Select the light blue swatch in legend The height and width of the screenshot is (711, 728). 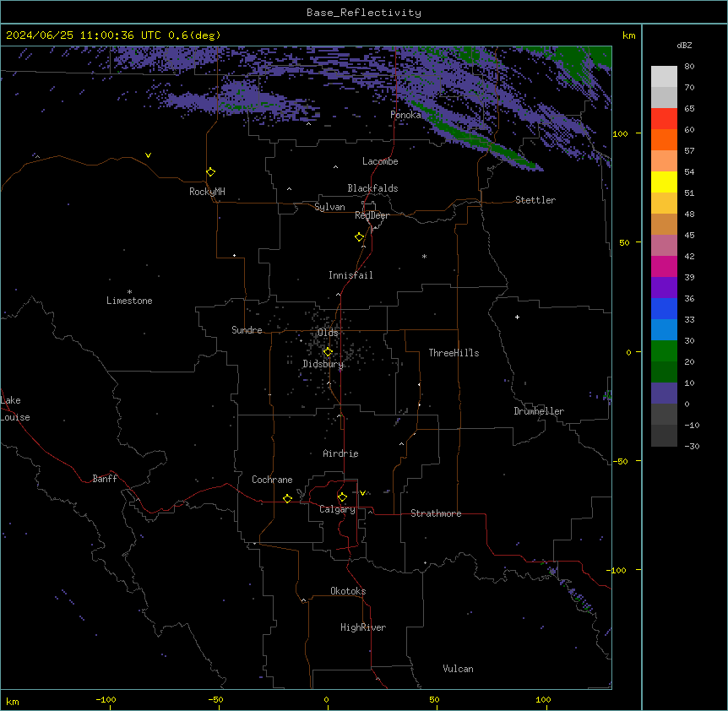tap(664, 330)
